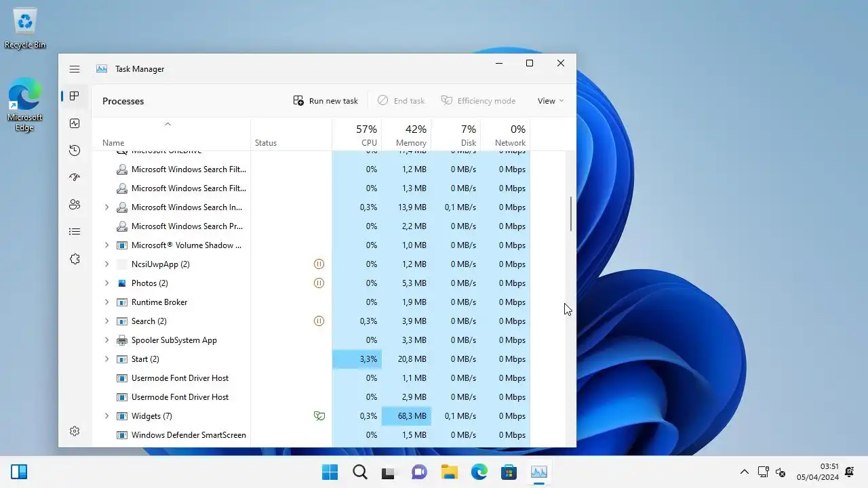Screen dimensions: 868x488
Task: Sort by Memory column header
Action: pyautogui.click(x=406, y=134)
